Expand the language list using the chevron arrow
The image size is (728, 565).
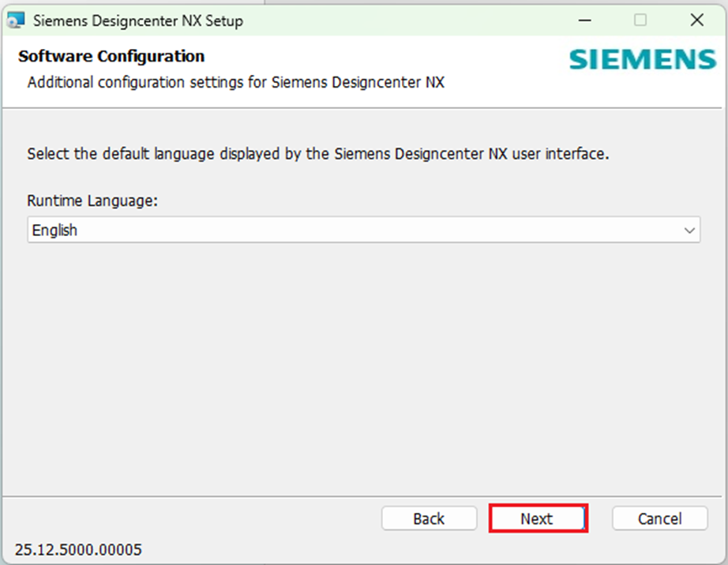click(x=690, y=230)
